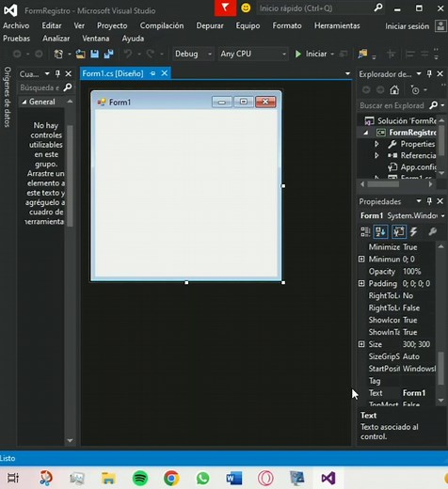448x489 pixels.
Task: Save the current file with floppy icon
Action: [x=94, y=54]
